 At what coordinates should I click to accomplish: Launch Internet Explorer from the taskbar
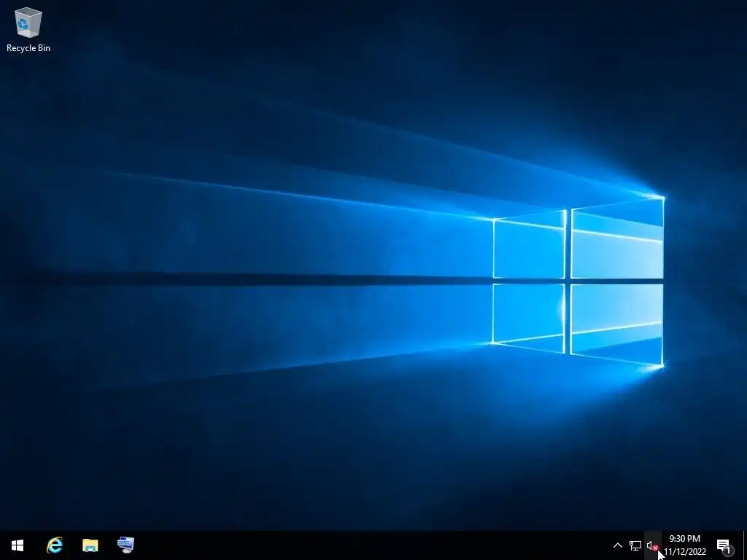pyautogui.click(x=55, y=545)
